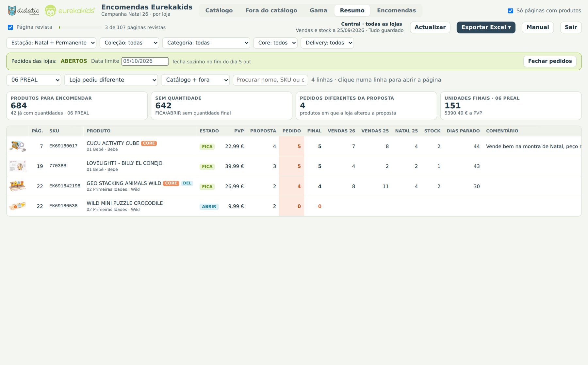588x365 pixels.
Task: Expand the Catálogo + fora dropdown
Action: pyautogui.click(x=195, y=80)
